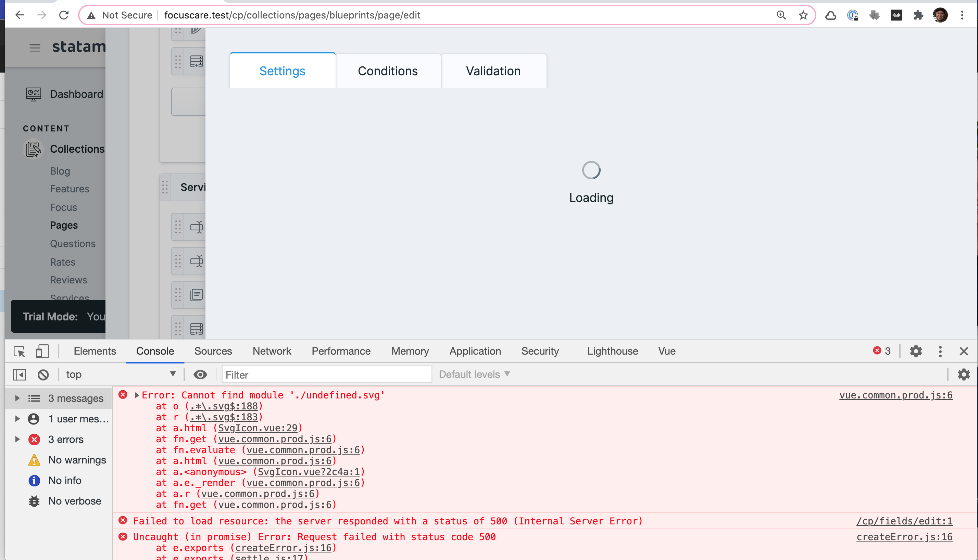Open Chrome three-dot menu
978x560 pixels.
(x=962, y=15)
